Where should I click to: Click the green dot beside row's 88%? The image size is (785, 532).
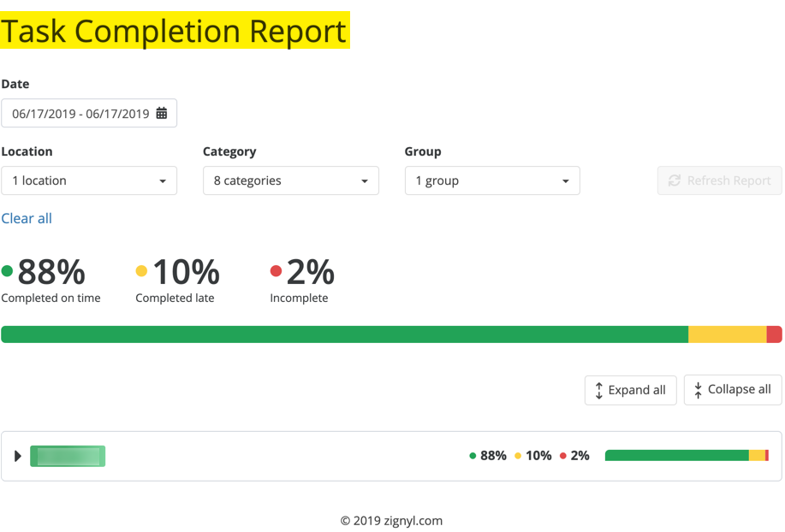point(473,456)
